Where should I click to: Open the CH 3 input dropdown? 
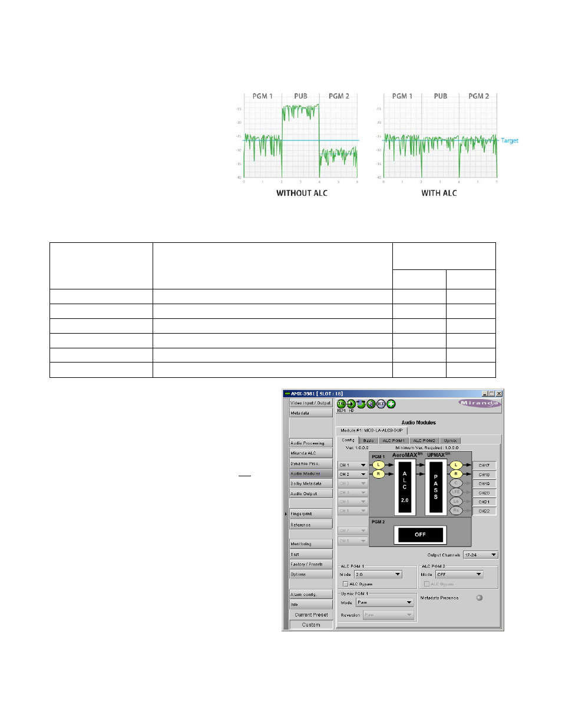click(x=353, y=483)
